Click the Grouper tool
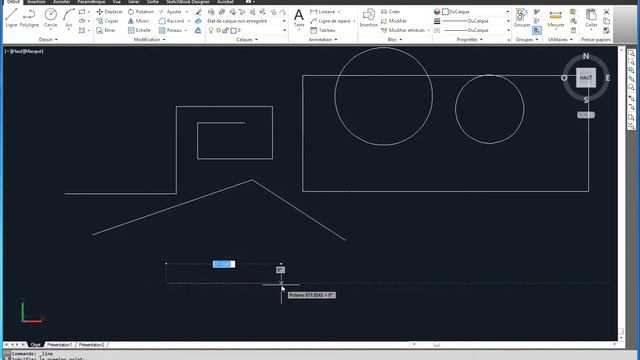Viewport: 640px width, 360px height. 522,18
